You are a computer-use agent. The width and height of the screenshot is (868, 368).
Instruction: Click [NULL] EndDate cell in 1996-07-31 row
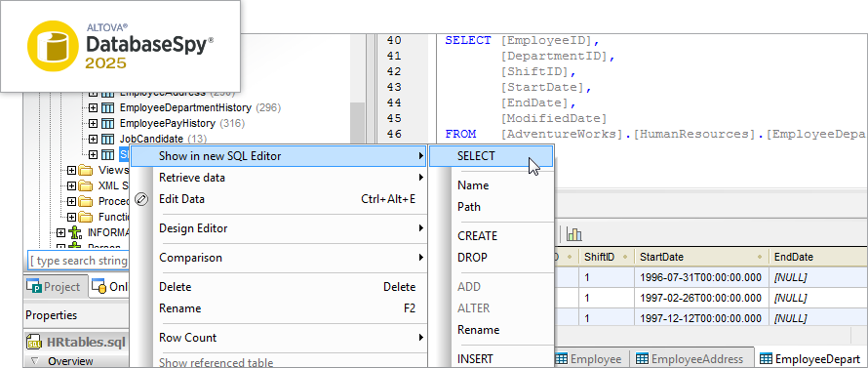[818, 276]
